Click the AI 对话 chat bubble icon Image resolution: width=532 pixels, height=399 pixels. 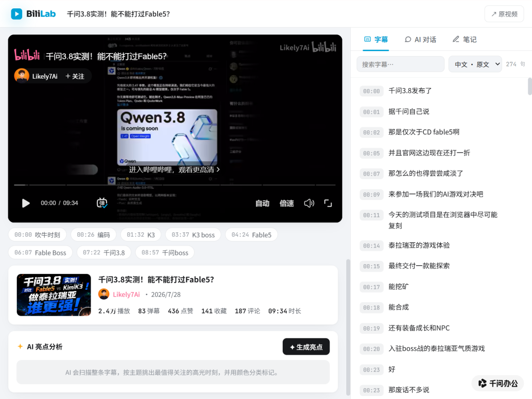[x=408, y=39]
